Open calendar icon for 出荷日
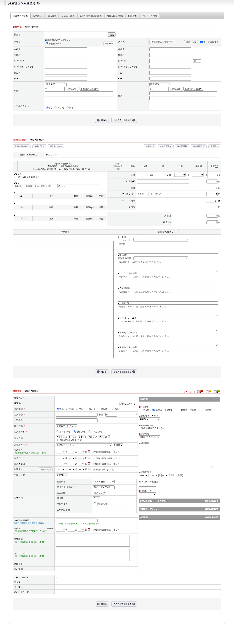This screenshot has height=644, width=234. [x=89, y=529]
